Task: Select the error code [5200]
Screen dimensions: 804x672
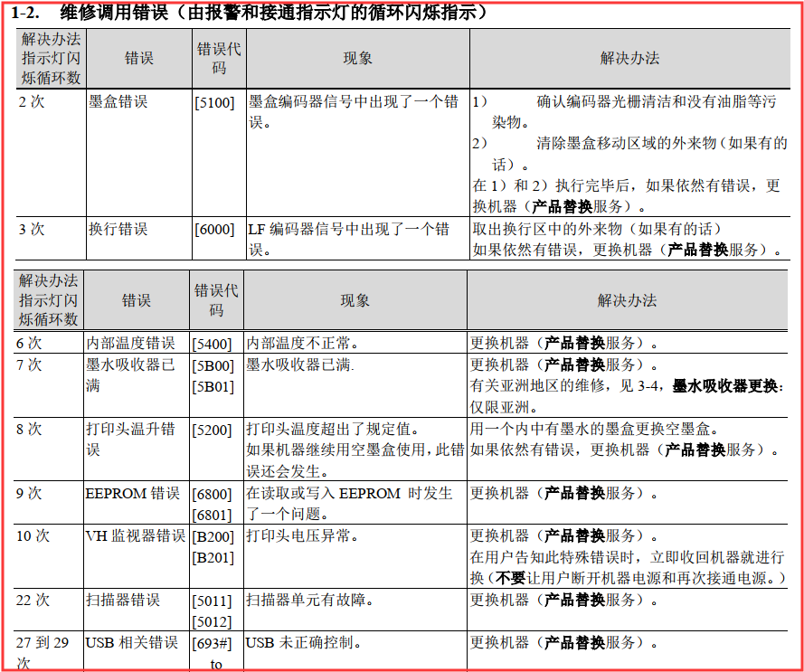Action: click(213, 430)
